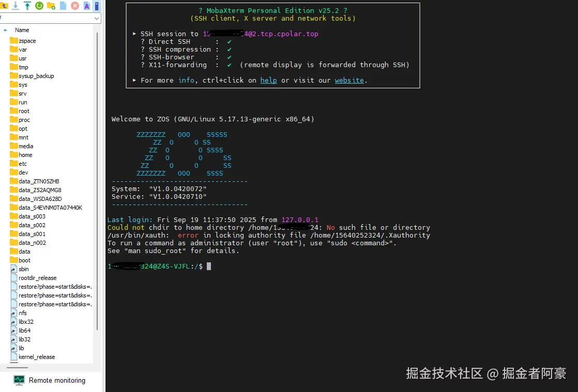Select data_ZTN05ZHB folder
Viewport: 578px width, 392px height.
point(35,181)
